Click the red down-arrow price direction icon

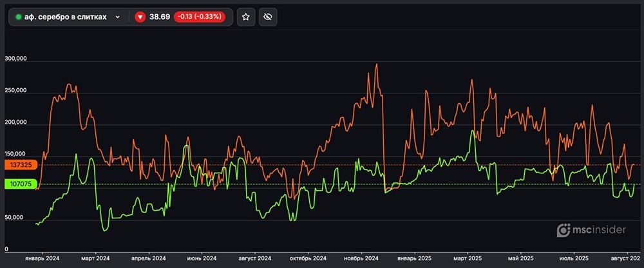tap(140, 17)
